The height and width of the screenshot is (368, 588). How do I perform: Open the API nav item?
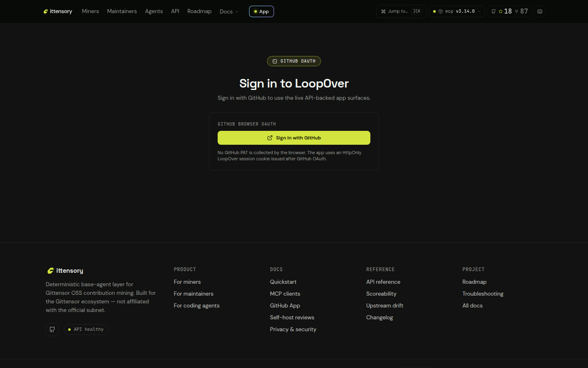point(175,11)
